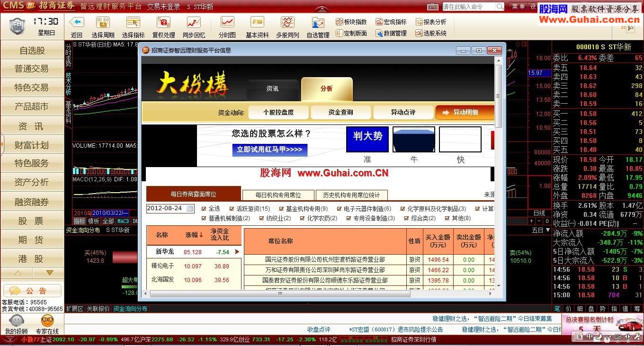Click the 判大势 blue thumbnail
The width and height of the screenshot is (644, 346).
(x=367, y=139)
